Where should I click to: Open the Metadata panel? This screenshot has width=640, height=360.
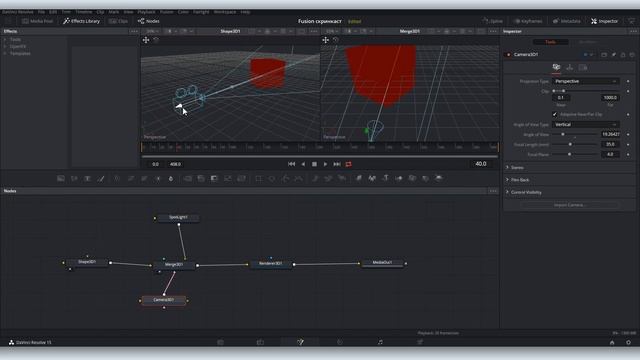[x=567, y=21]
